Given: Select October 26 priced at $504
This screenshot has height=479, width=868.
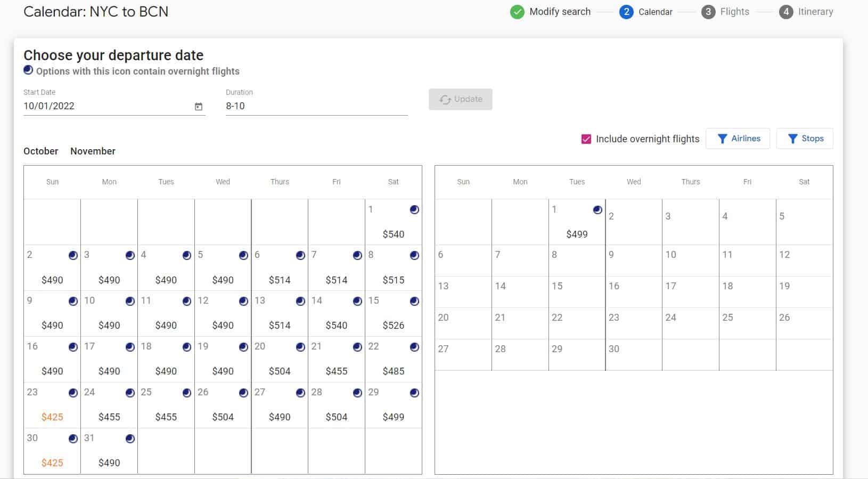Looking at the screenshot, I should [223, 405].
